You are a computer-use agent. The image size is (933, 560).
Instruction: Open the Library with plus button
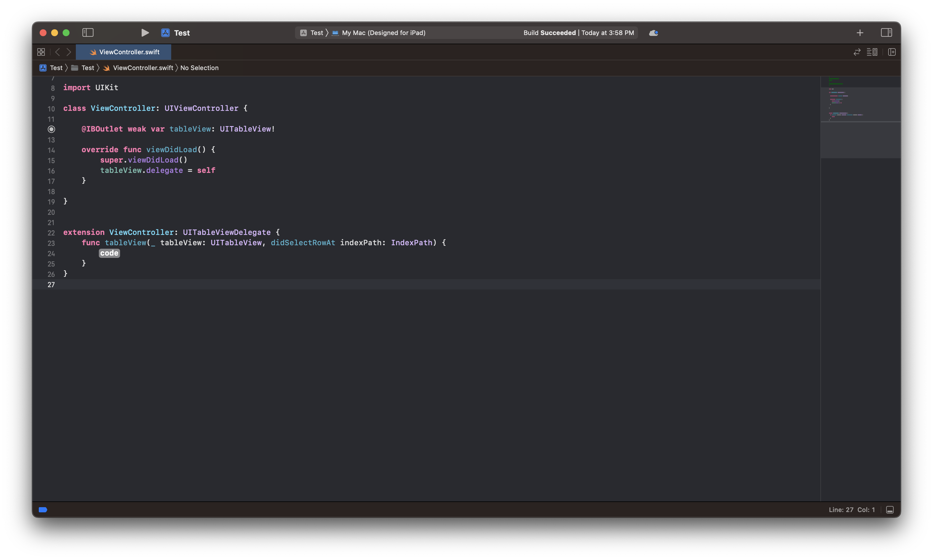[860, 33]
